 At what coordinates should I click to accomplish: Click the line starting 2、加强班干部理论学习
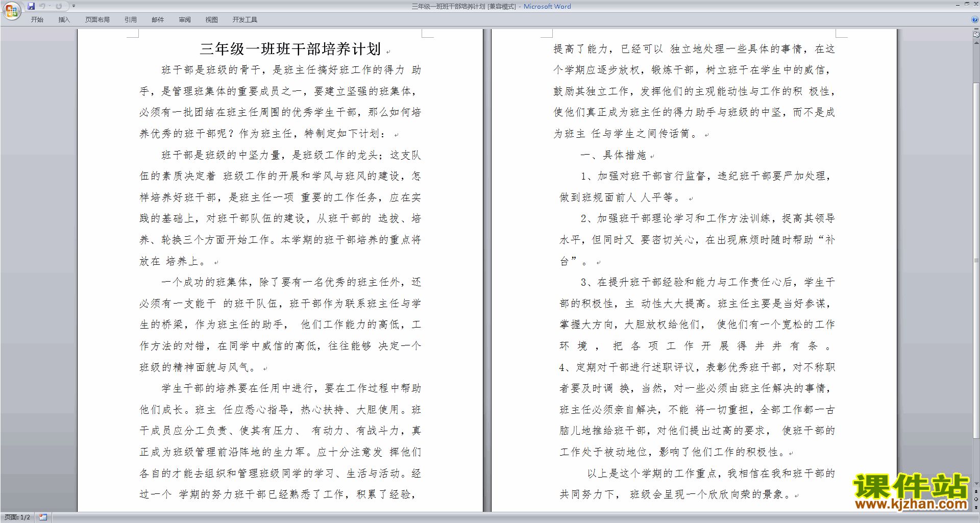(707, 218)
